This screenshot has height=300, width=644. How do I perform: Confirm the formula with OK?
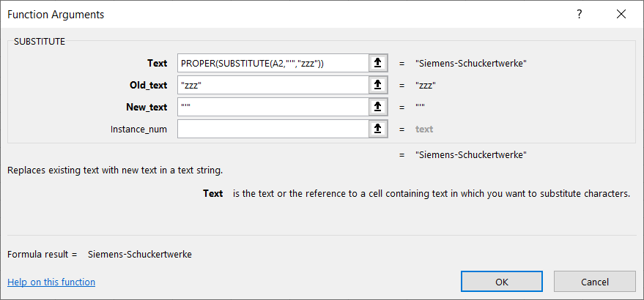coord(502,282)
